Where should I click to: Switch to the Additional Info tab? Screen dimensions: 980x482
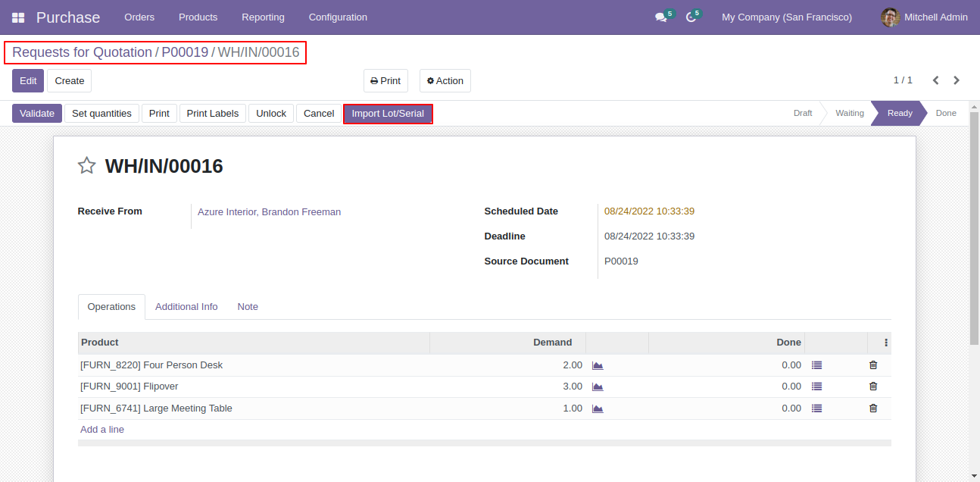point(186,307)
